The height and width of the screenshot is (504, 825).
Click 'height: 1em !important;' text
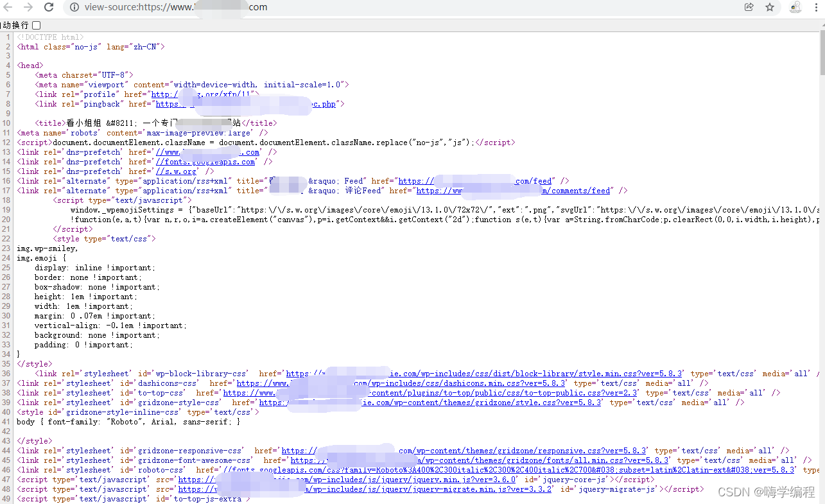86,297
